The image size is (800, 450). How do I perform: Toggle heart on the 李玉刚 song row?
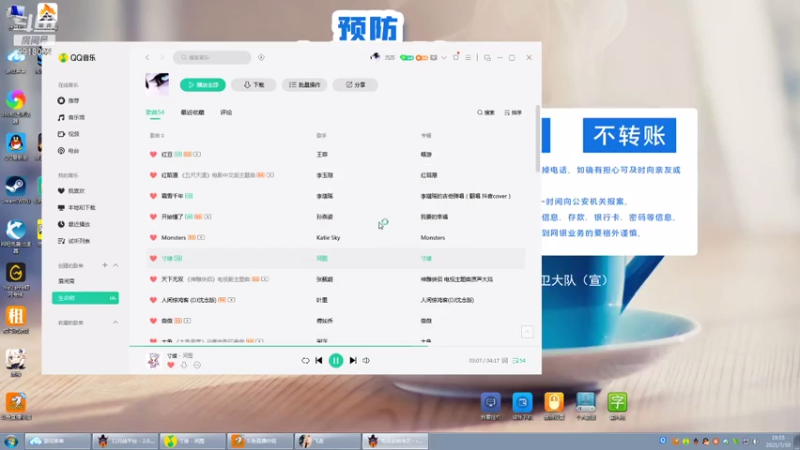tap(153, 176)
